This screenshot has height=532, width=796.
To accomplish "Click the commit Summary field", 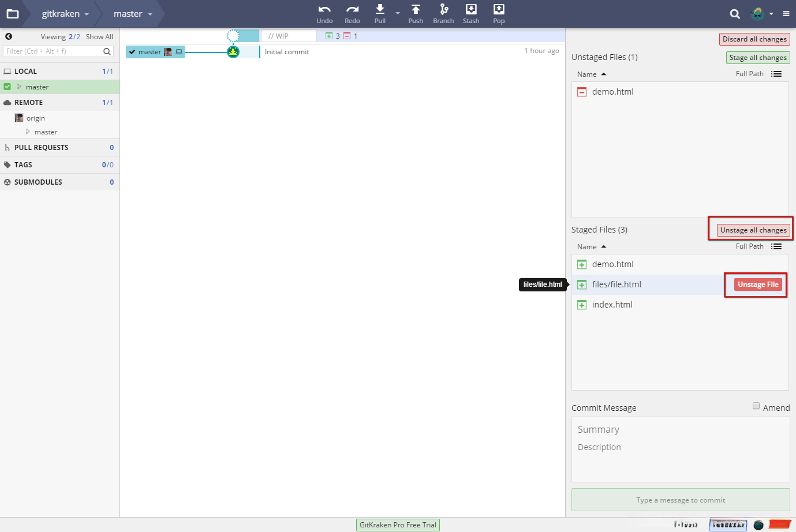I will click(x=681, y=429).
